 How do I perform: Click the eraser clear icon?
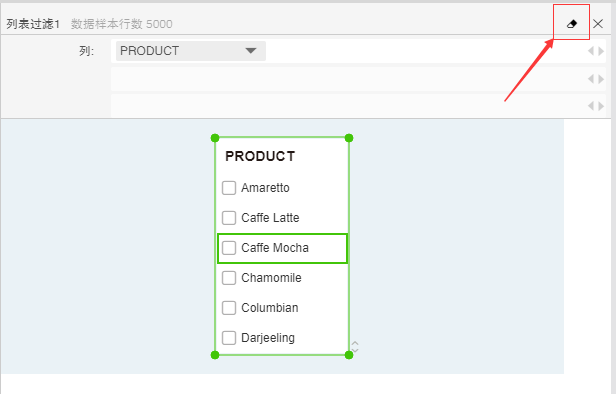572,24
